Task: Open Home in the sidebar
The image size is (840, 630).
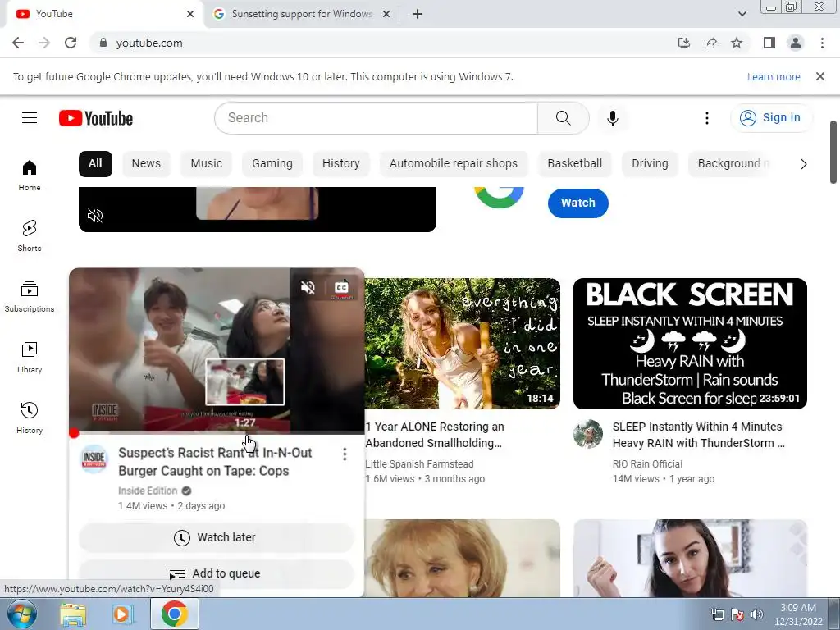Action: [x=30, y=176]
